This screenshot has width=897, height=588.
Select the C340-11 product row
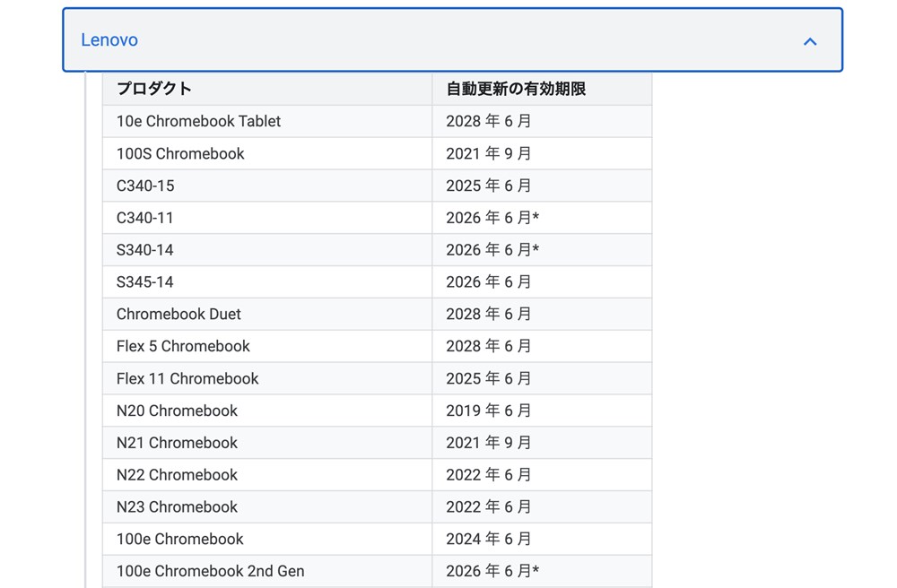(144, 217)
